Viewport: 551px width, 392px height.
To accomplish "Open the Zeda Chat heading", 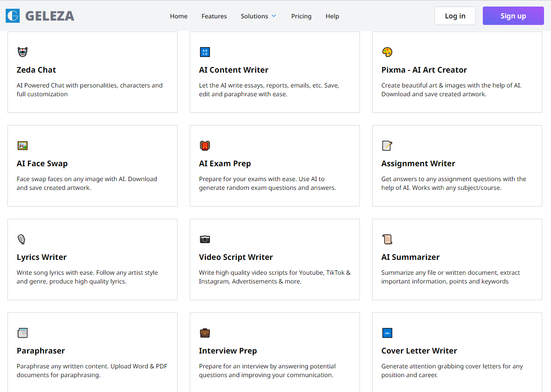I will 36,70.
